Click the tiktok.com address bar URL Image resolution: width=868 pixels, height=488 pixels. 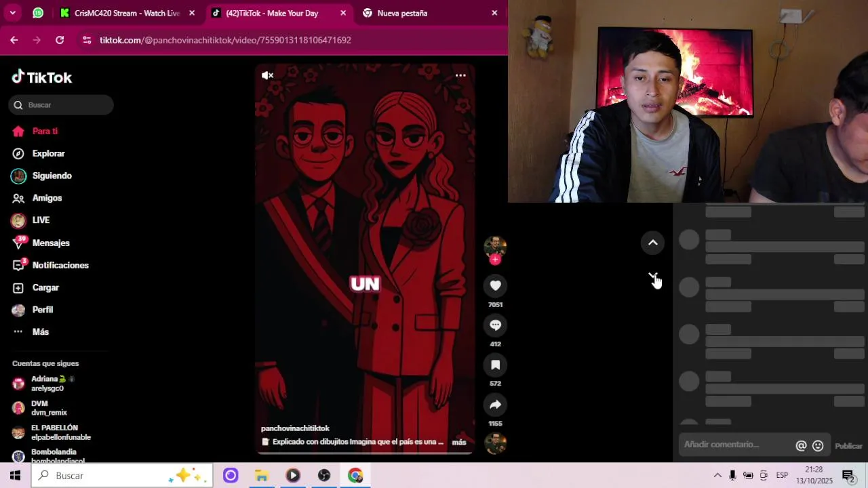pyautogui.click(x=225, y=40)
